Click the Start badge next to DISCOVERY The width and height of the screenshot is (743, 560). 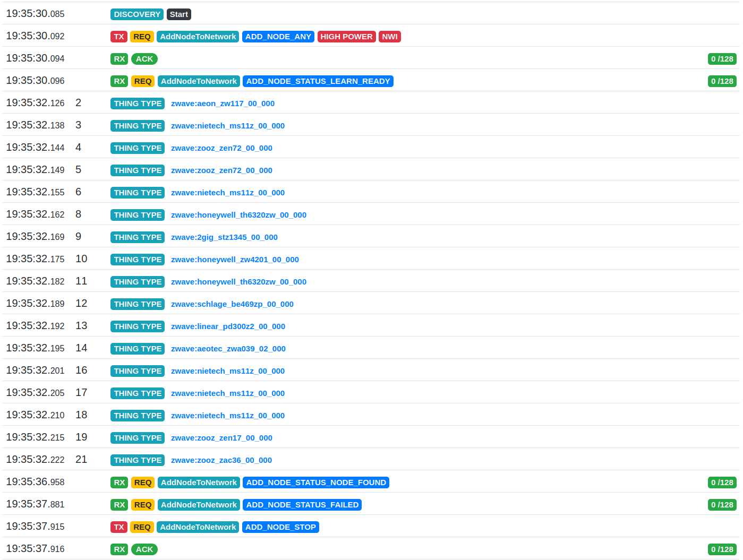coord(179,14)
